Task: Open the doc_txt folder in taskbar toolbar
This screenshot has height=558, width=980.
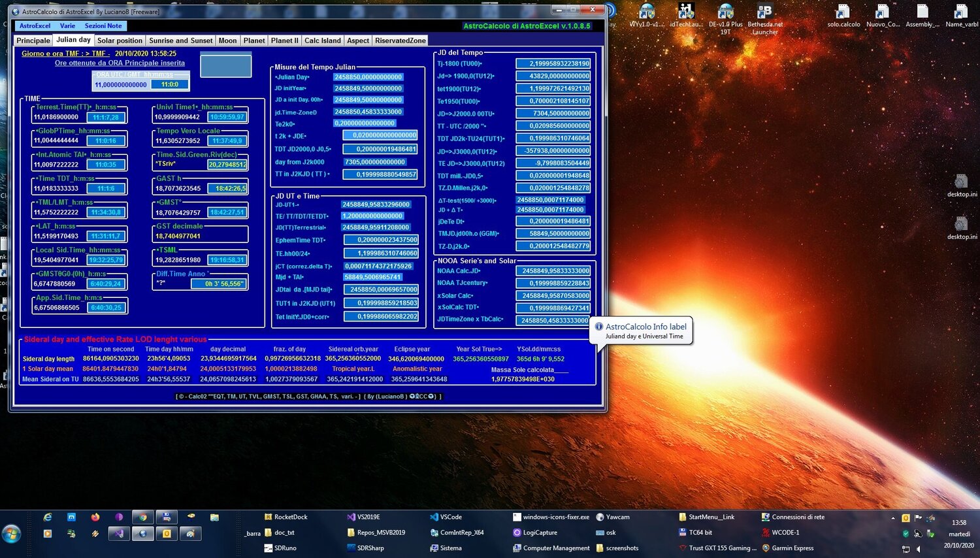Action: tap(280, 533)
